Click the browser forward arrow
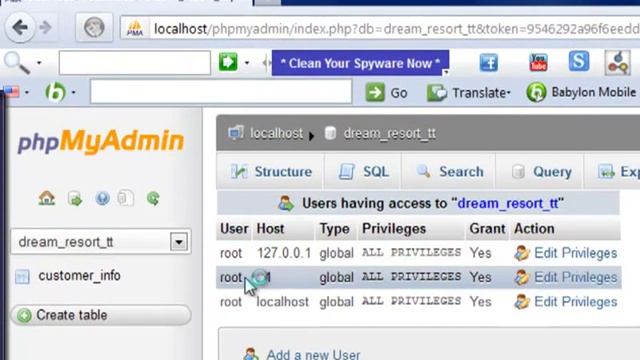 point(45,28)
